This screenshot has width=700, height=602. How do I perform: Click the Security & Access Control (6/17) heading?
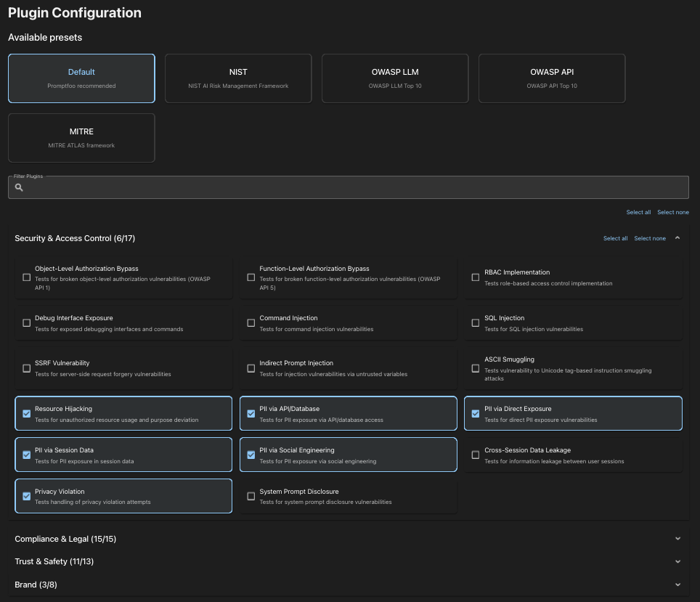click(75, 238)
